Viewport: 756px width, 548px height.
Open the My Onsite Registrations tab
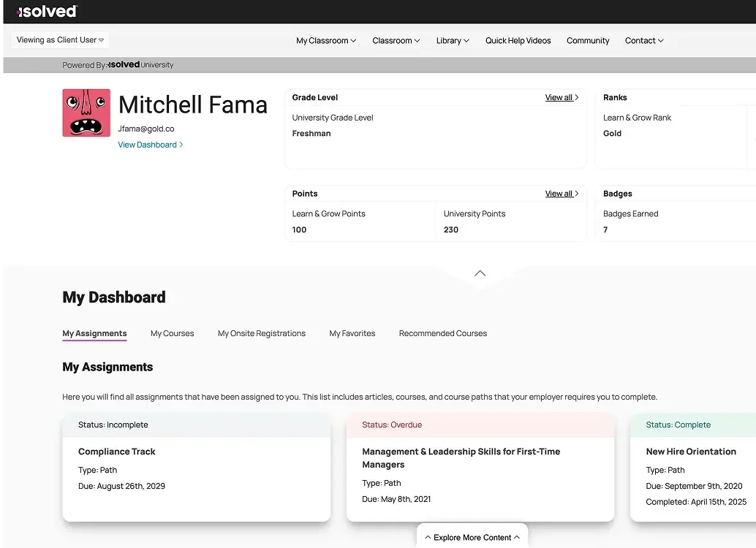(261, 333)
